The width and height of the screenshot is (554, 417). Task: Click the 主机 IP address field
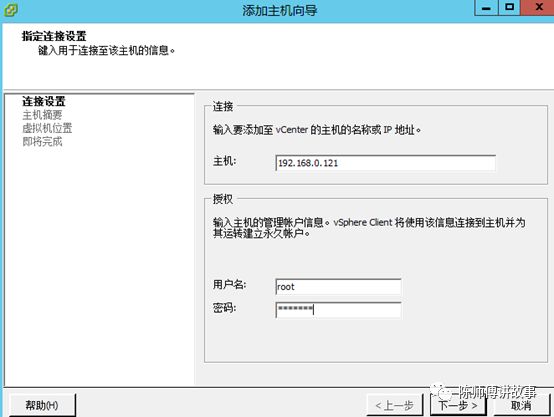click(385, 163)
